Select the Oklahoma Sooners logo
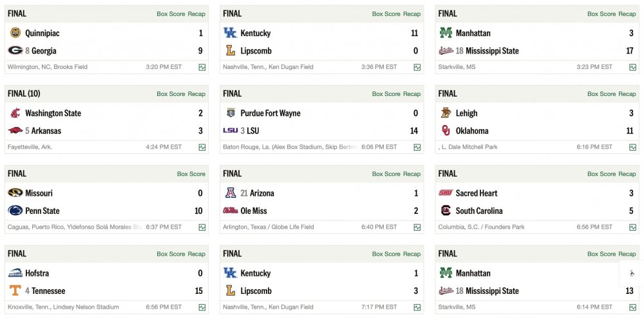Screen dimensions: 644x319 click(446, 131)
